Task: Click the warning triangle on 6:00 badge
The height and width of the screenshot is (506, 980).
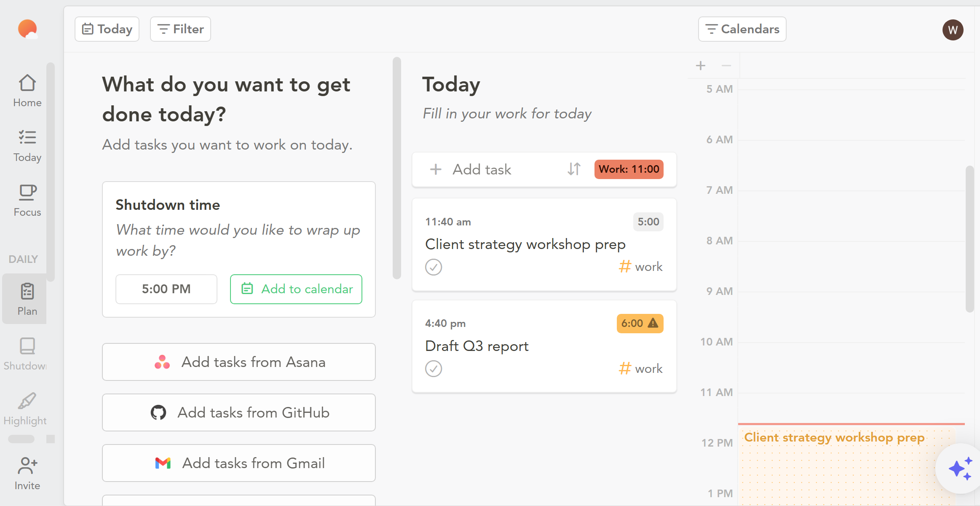Action: (x=653, y=323)
